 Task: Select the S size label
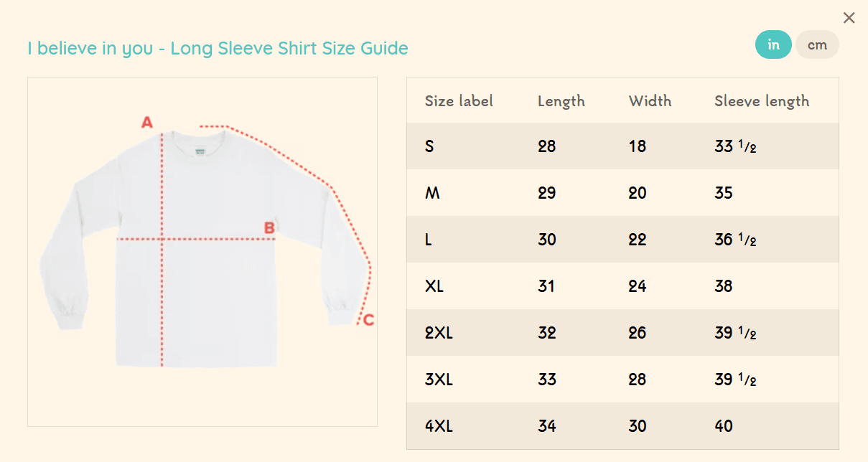coord(429,146)
